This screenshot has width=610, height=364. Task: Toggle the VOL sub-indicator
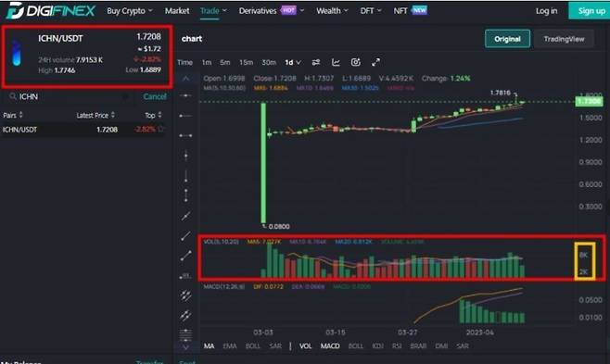[305, 345]
